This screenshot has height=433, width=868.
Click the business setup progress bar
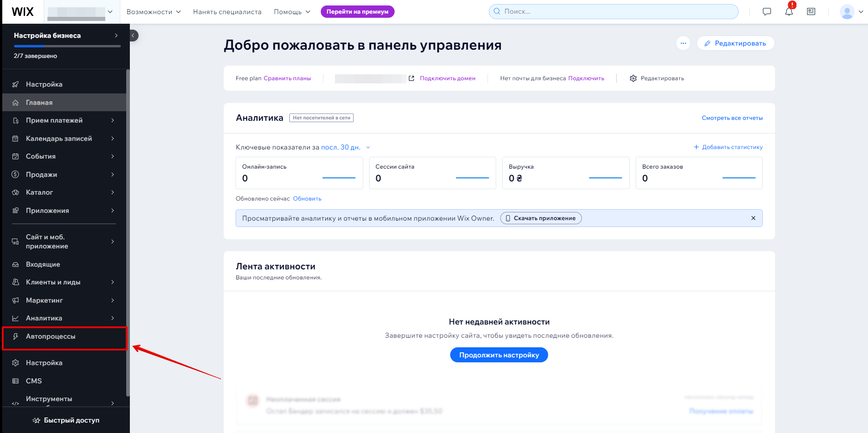(x=67, y=46)
